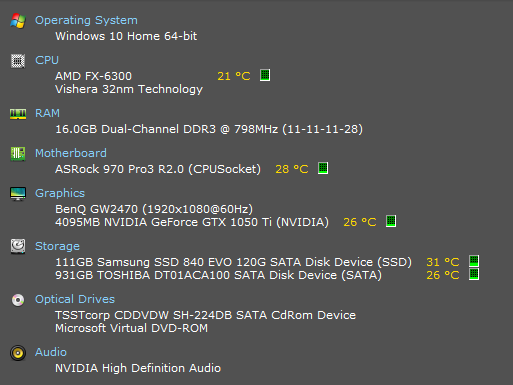Click the RAM memory stick icon

(x=18, y=114)
